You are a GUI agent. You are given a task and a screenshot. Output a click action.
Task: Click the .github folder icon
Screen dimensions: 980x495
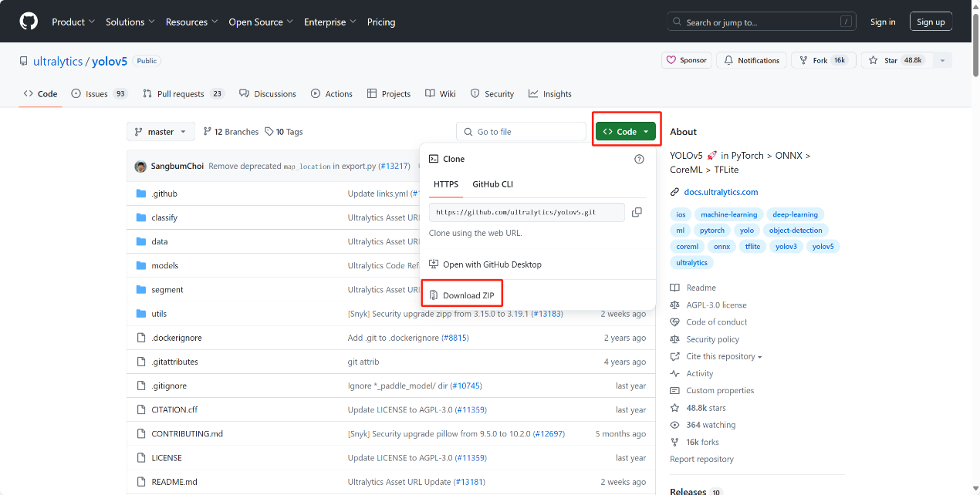[140, 194]
